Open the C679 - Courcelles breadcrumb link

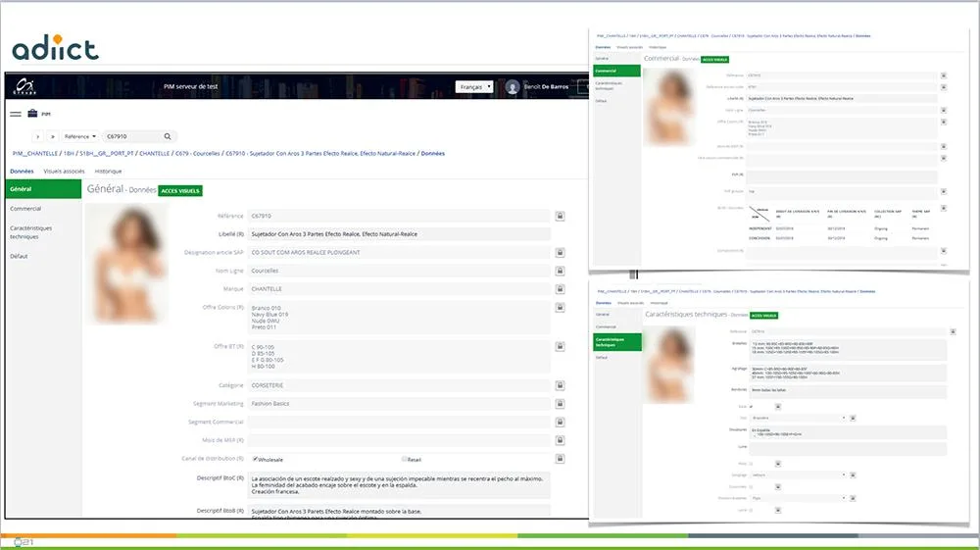pyautogui.click(x=198, y=153)
